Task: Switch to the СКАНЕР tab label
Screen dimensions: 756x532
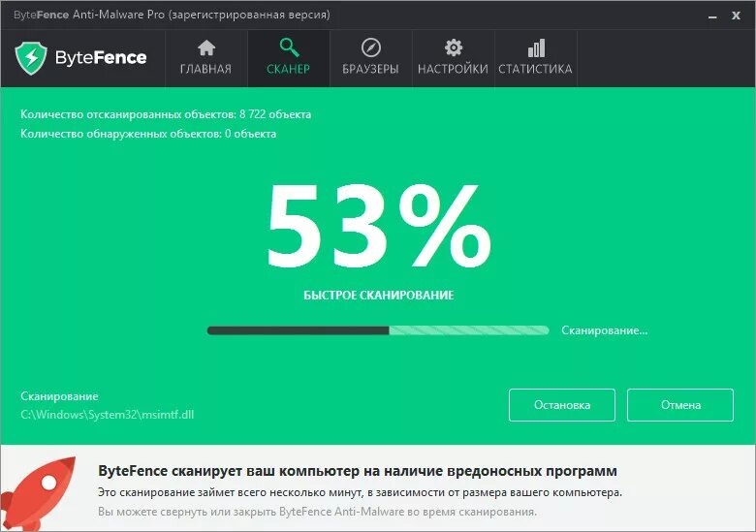Action: tap(288, 69)
